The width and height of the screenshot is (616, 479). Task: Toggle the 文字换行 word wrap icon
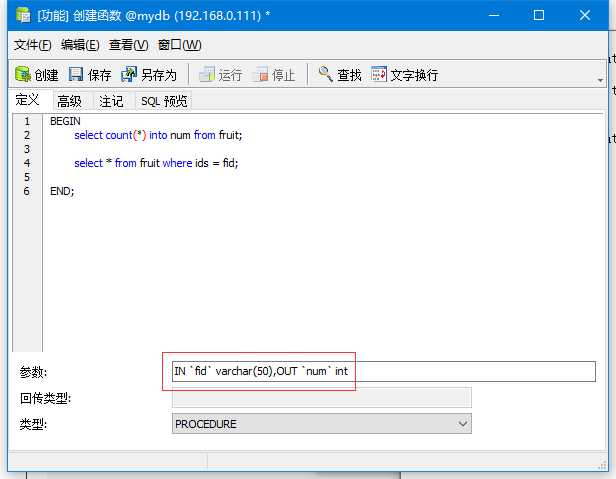(x=379, y=74)
